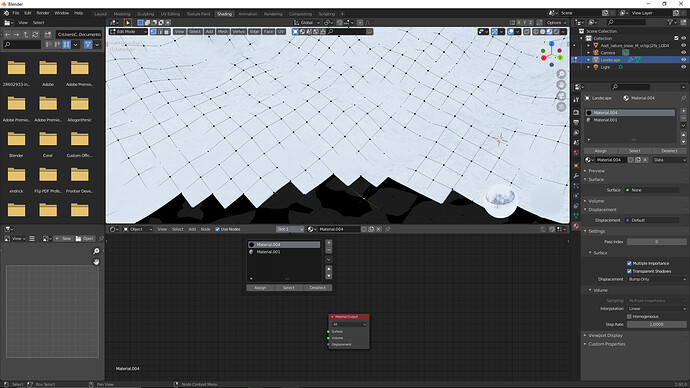The height and width of the screenshot is (388, 690).
Task: Switch to the Animation workspace tab
Action: 248,14
